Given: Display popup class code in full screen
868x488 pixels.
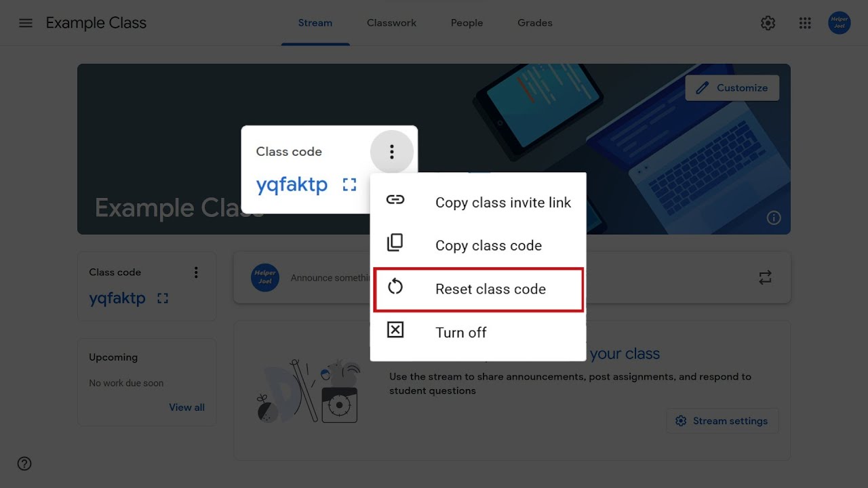Looking at the screenshot, I should (x=349, y=184).
